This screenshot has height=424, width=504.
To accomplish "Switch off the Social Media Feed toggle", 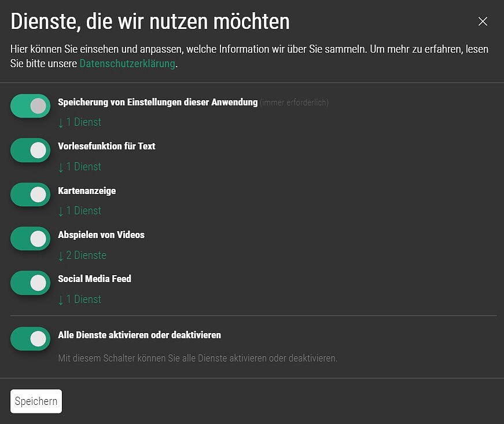I will pos(31,283).
